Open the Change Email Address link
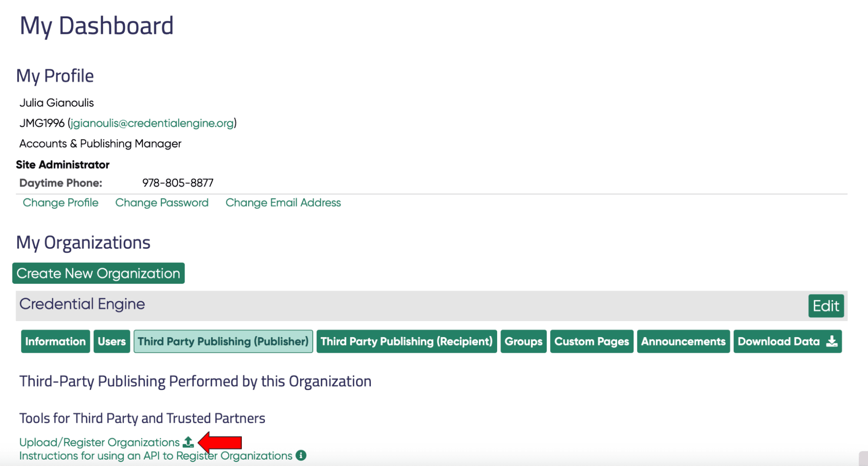 [283, 202]
